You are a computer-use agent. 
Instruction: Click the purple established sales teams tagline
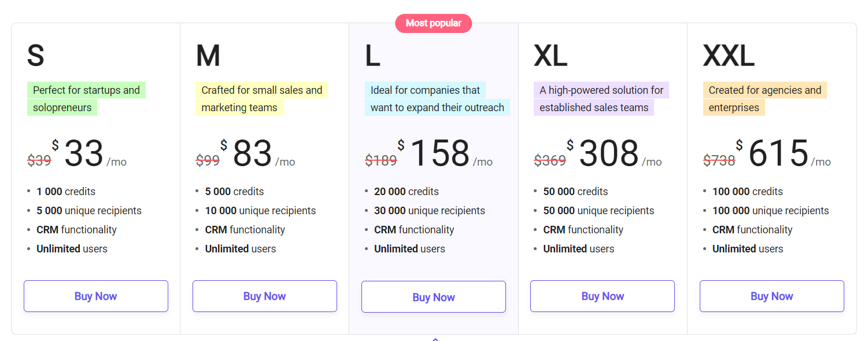click(601, 99)
